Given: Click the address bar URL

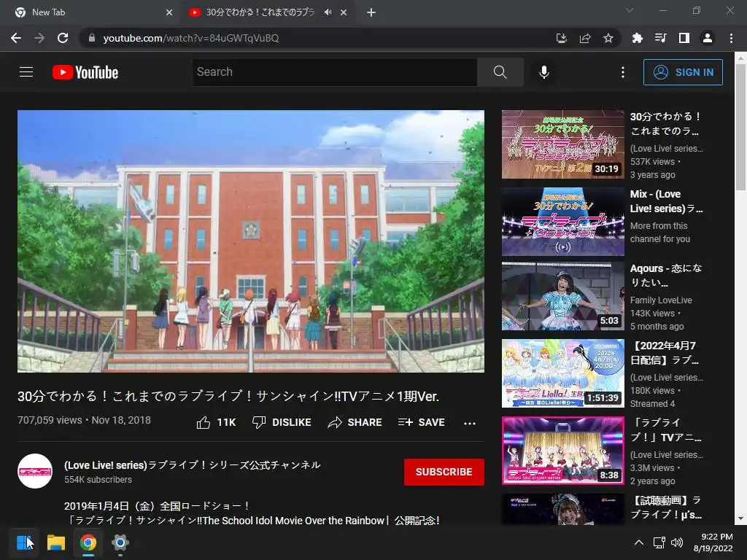Looking at the screenshot, I should tap(190, 38).
